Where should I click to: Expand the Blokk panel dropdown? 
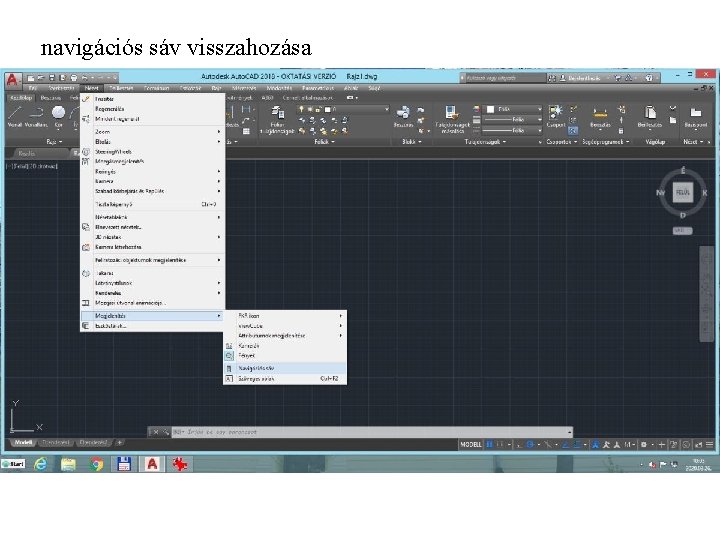(x=412, y=142)
